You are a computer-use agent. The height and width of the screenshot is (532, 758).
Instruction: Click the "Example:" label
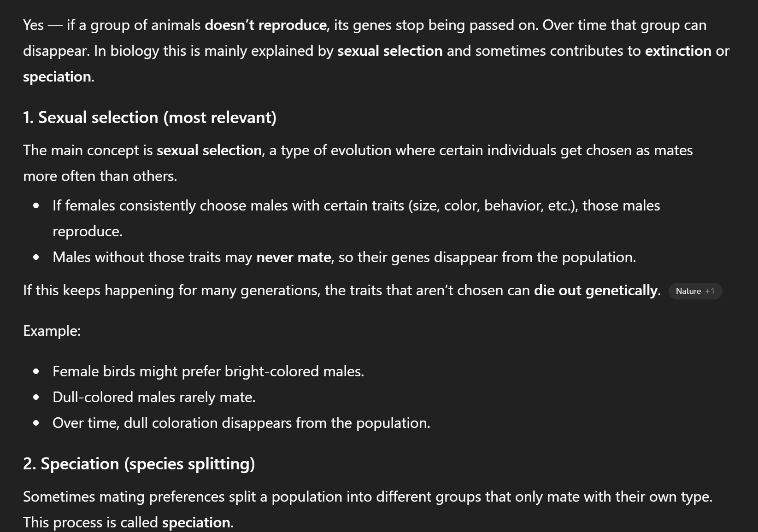click(52, 331)
